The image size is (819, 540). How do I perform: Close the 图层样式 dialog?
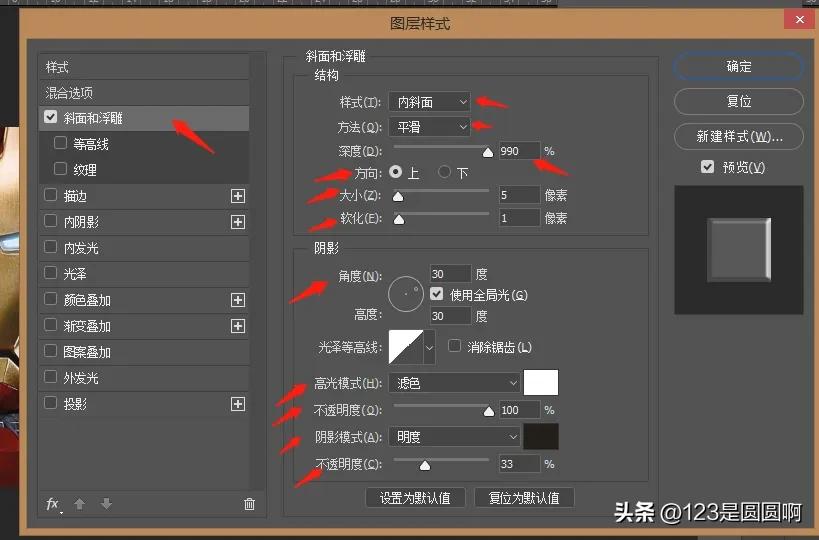point(800,19)
